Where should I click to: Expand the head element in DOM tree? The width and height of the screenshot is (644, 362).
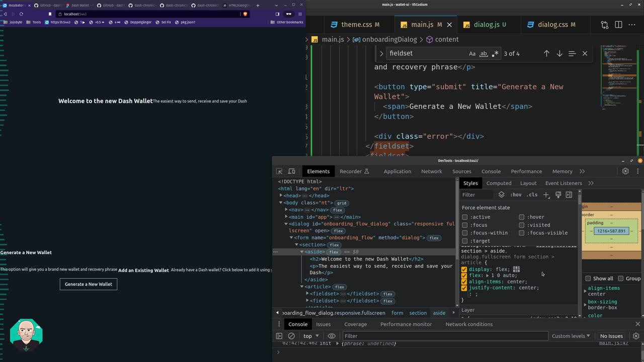[x=281, y=196]
